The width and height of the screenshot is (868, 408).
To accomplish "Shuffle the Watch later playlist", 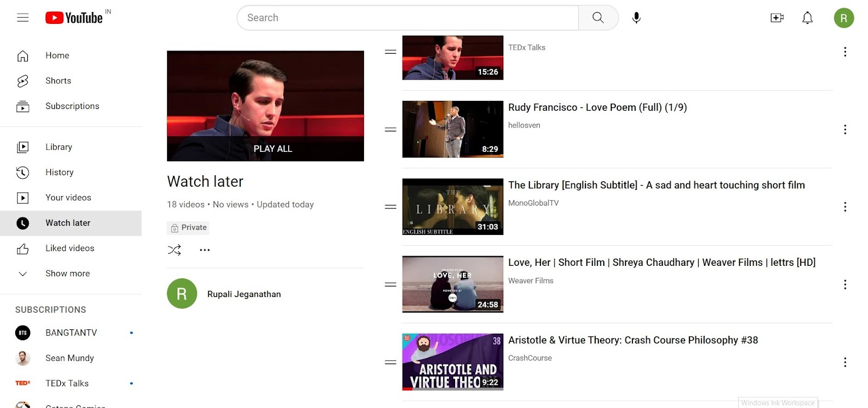I will (174, 250).
